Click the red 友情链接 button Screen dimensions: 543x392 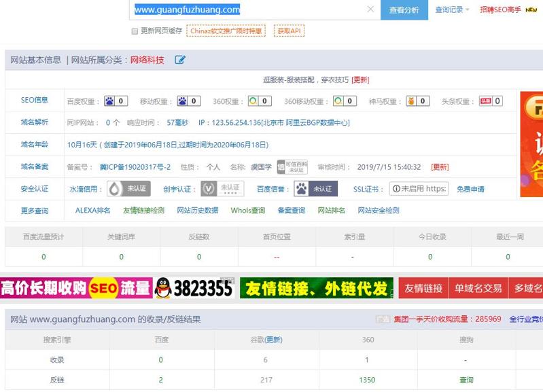point(423,288)
